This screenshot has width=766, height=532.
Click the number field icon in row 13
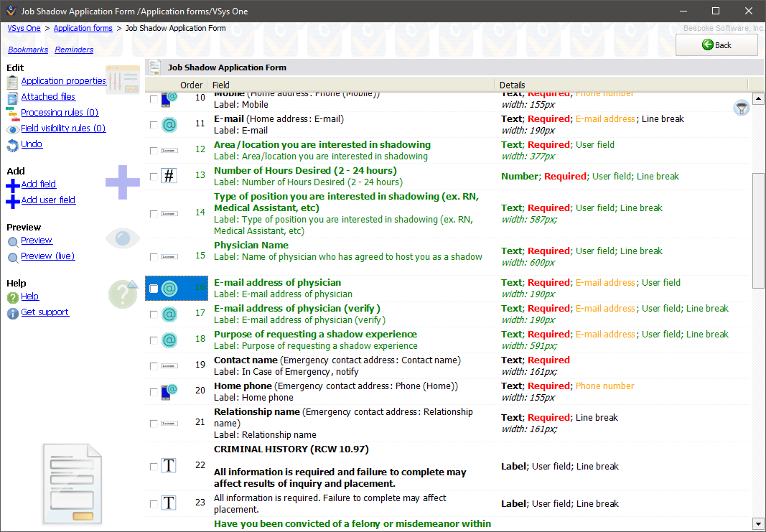click(x=169, y=176)
